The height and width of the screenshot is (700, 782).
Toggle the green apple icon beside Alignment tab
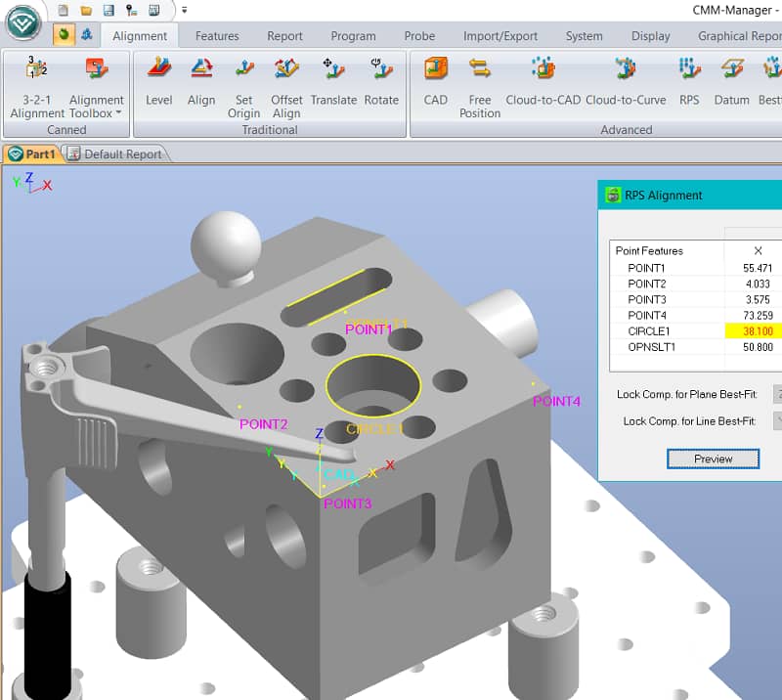(64, 35)
